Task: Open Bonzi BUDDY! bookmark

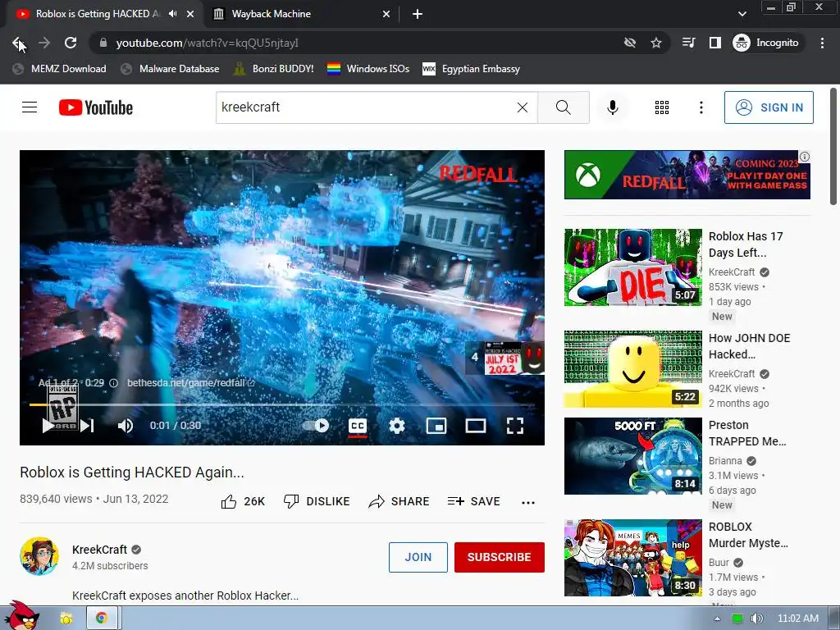Action: (274, 69)
